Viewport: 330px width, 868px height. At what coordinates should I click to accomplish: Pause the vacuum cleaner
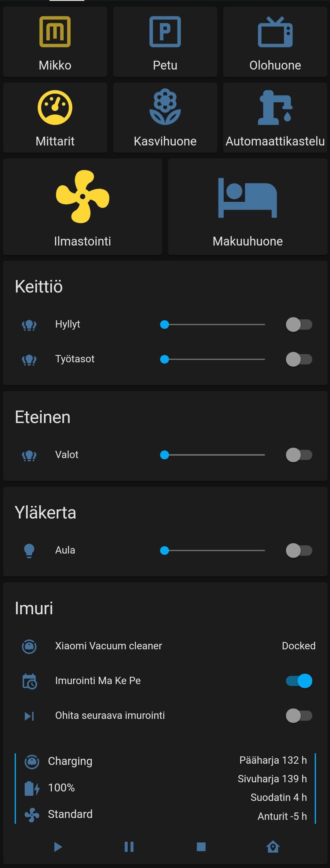[129, 846]
